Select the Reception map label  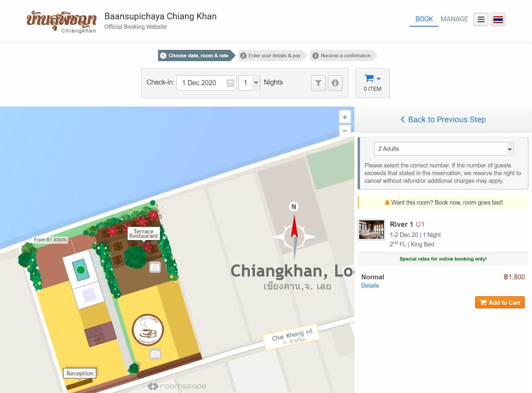(x=80, y=373)
